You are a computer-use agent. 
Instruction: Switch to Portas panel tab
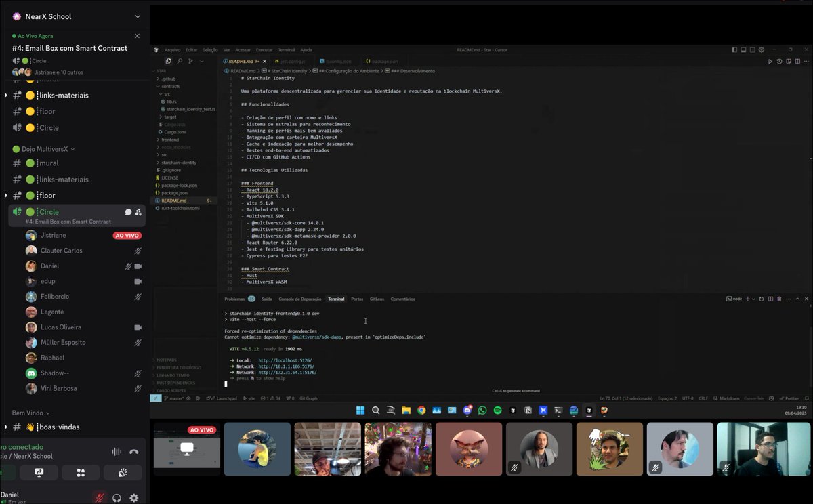tap(357, 299)
